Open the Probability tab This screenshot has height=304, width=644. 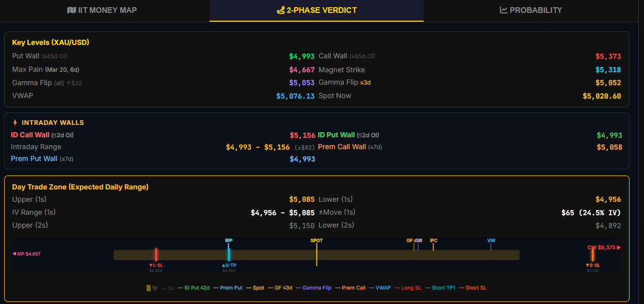(531, 10)
